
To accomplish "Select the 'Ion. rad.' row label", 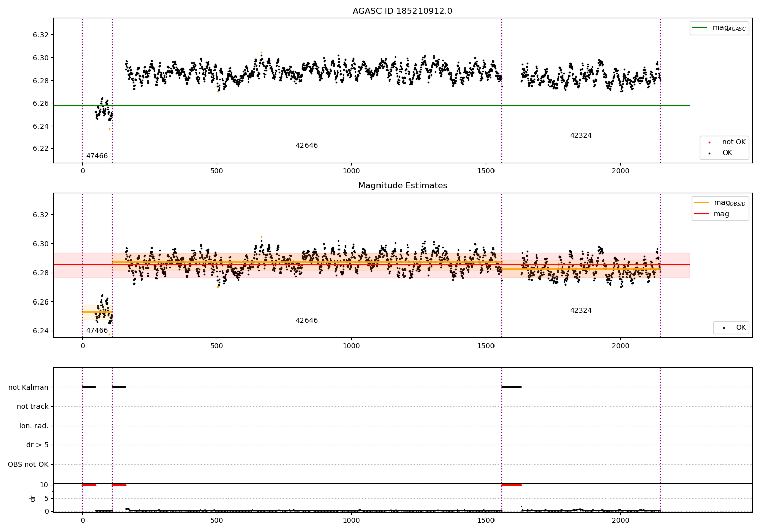I will [x=34, y=426].
